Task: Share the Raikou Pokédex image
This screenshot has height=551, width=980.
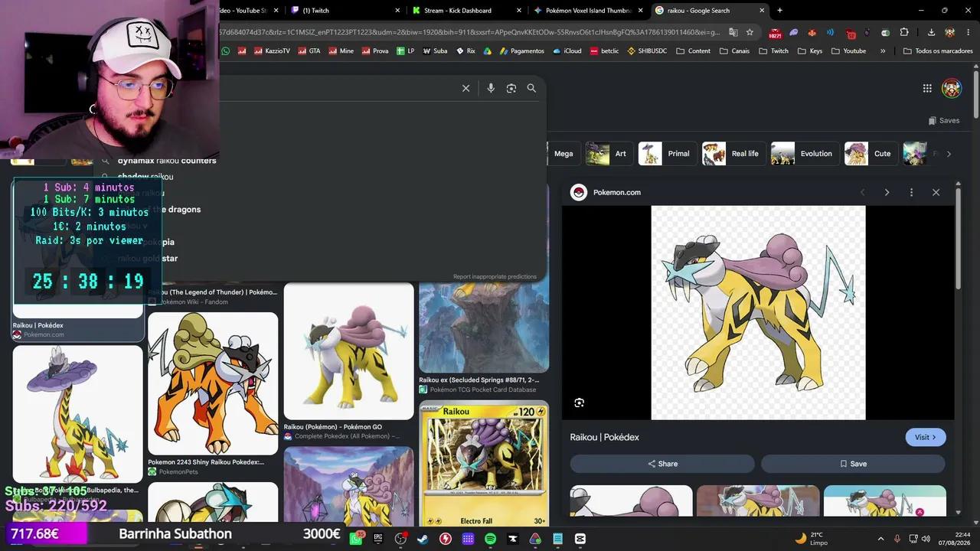Action: click(x=662, y=464)
